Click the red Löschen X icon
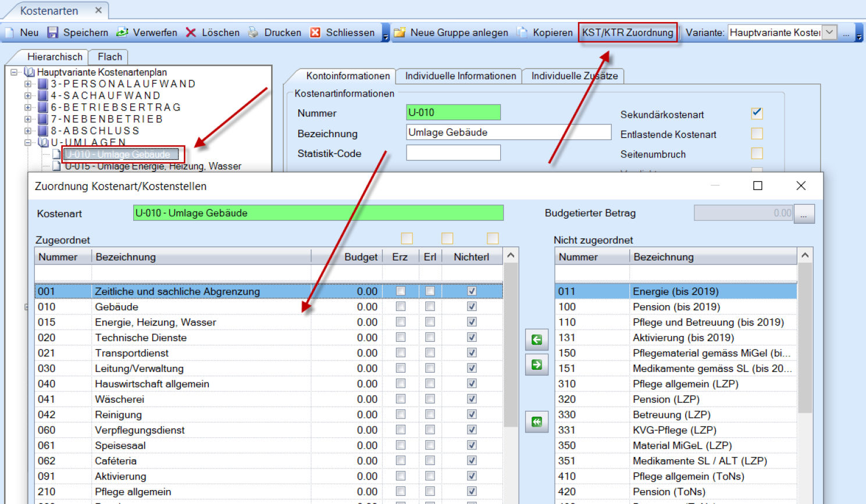The height and width of the screenshot is (504, 866). point(191,33)
